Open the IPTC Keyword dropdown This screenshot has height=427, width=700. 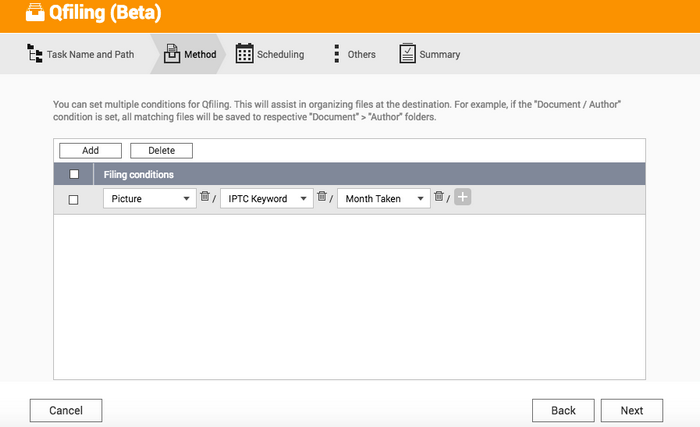tap(267, 199)
